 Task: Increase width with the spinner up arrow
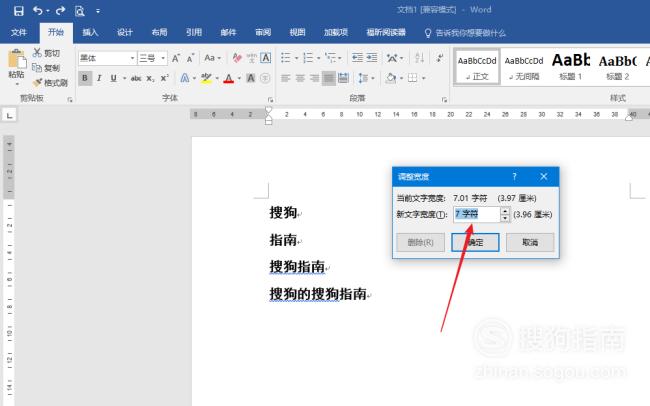click(x=505, y=210)
